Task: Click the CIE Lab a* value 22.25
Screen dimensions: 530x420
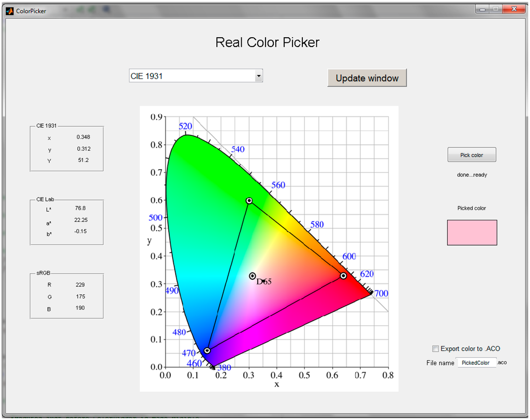Action: pos(80,220)
